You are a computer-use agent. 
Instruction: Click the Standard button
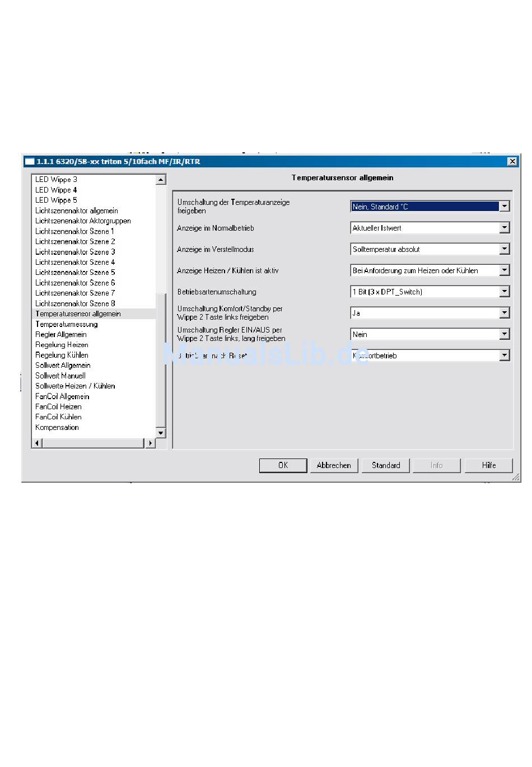(x=386, y=465)
